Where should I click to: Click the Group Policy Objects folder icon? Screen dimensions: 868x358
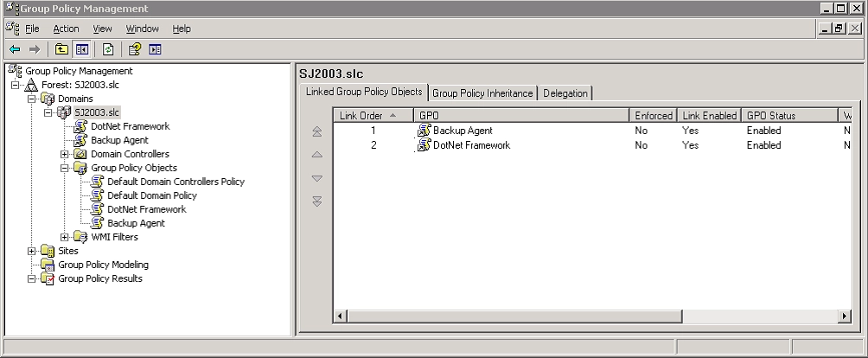pyautogui.click(x=80, y=168)
